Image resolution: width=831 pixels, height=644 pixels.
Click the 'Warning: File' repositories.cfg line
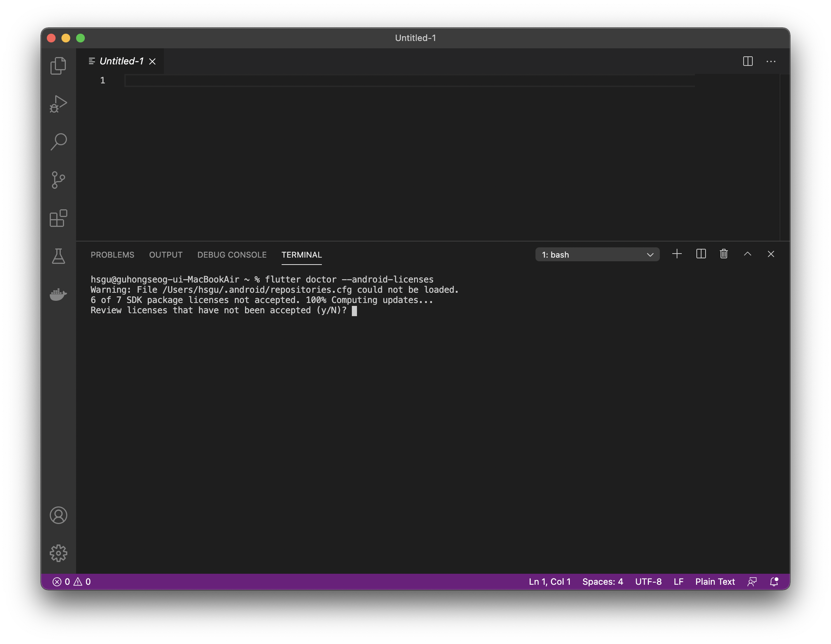pos(274,290)
